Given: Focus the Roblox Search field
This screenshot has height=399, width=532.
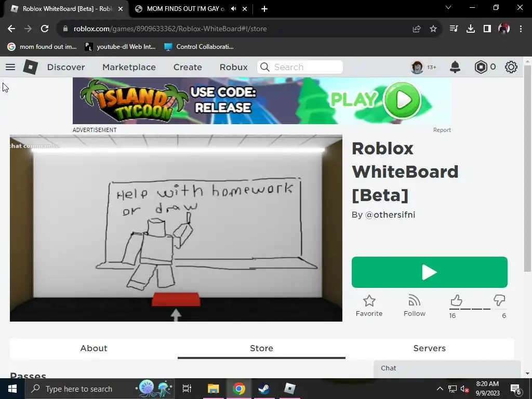Looking at the screenshot, I should pos(300,67).
